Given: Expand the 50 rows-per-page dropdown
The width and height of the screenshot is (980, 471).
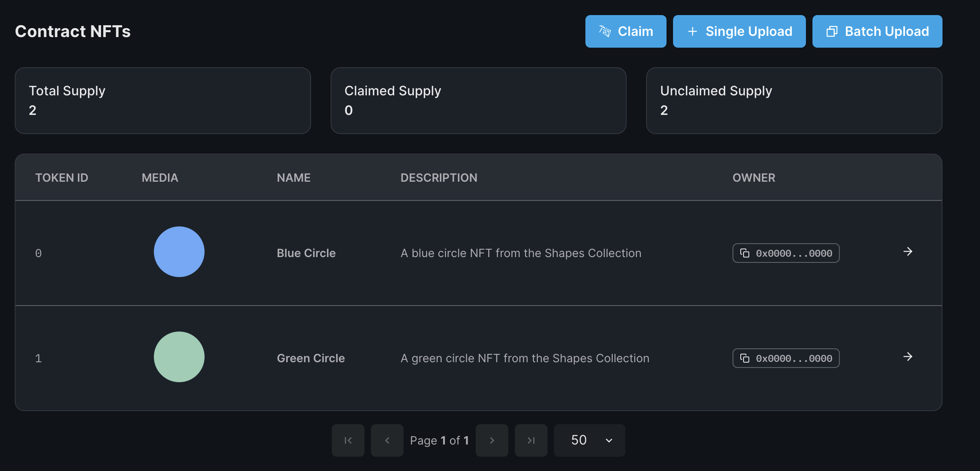Looking at the screenshot, I should coord(589,440).
